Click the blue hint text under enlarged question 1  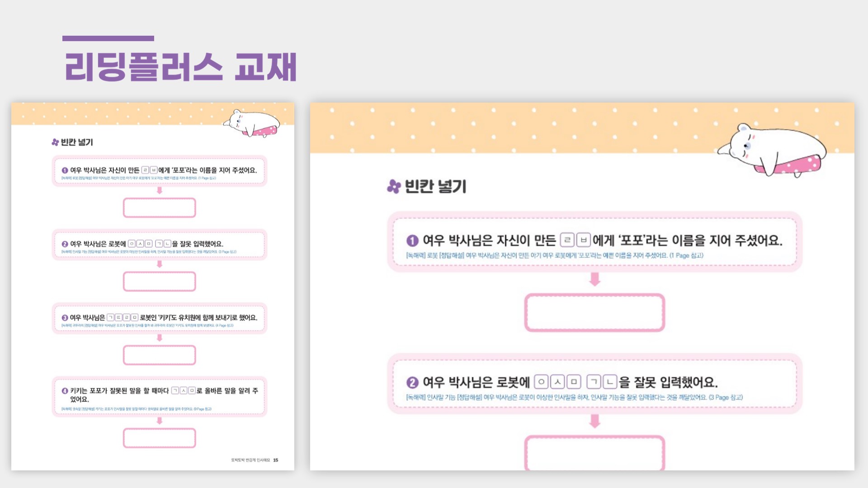[x=555, y=256]
